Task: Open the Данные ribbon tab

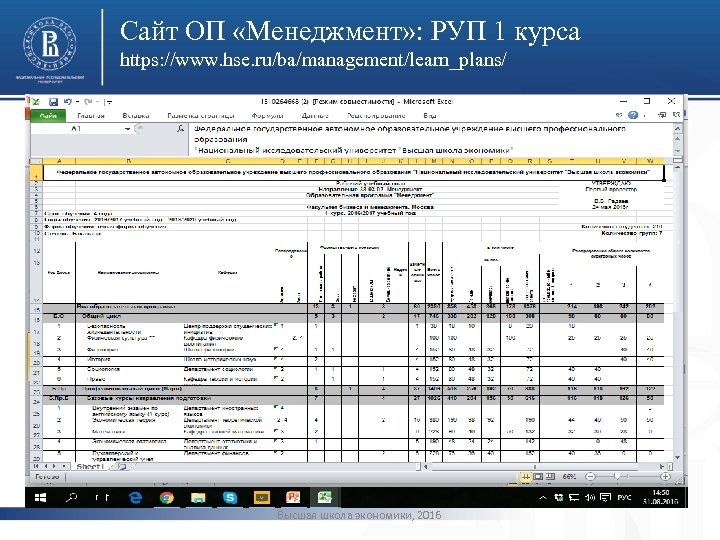Action: (x=315, y=116)
